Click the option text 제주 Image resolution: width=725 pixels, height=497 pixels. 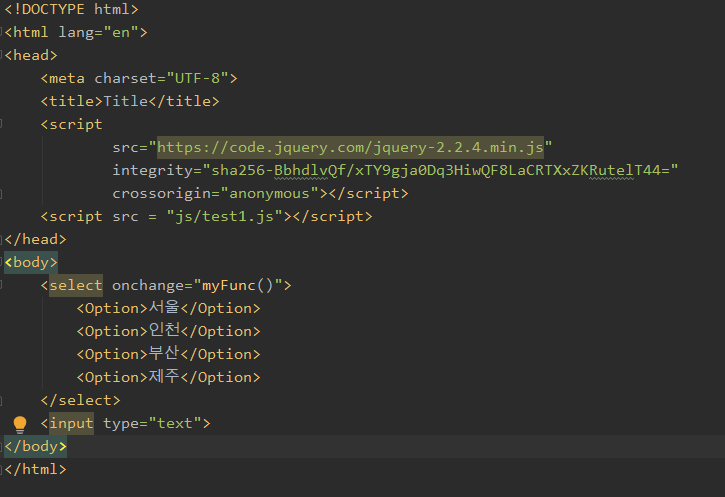pyautogui.click(x=164, y=376)
